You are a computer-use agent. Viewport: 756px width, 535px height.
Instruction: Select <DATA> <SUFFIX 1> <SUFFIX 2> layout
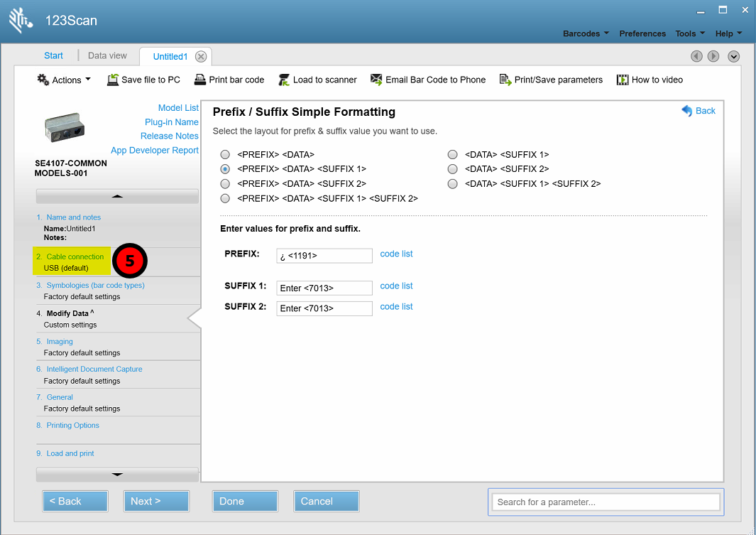(452, 184)
